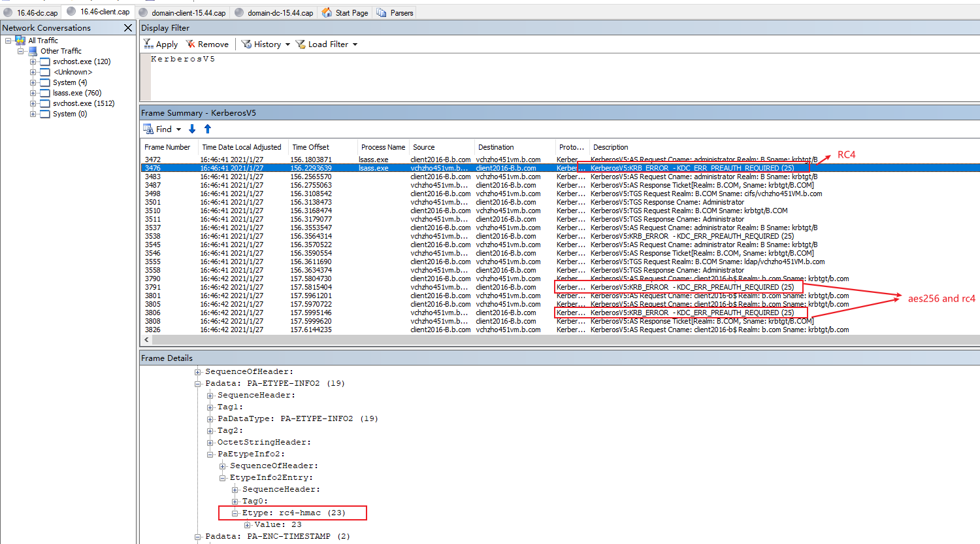Image resolution: width=980 pixels, height=544 pixels.
Task: Open the History dropdown
Action: [x=265, y=44]
